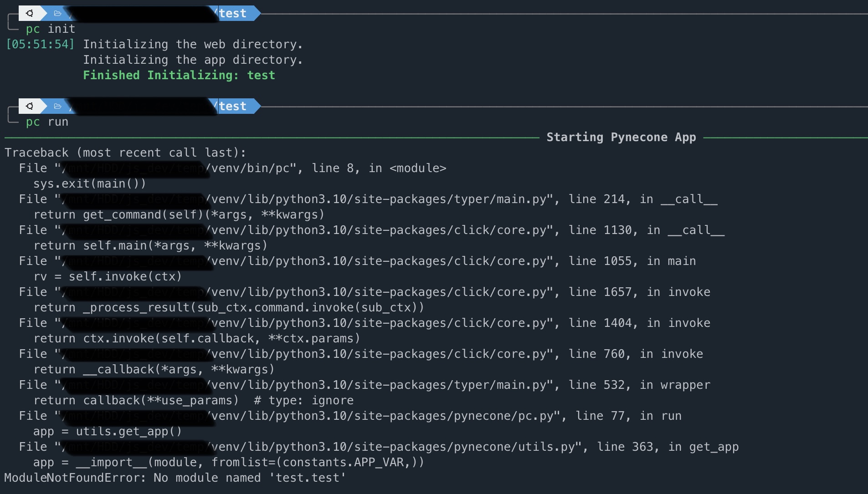Click the click/core.py line 1657 entry
Image resolution: width=868 pixels, height=494 pixels.
pyautogui.click(x=365, y=292)
